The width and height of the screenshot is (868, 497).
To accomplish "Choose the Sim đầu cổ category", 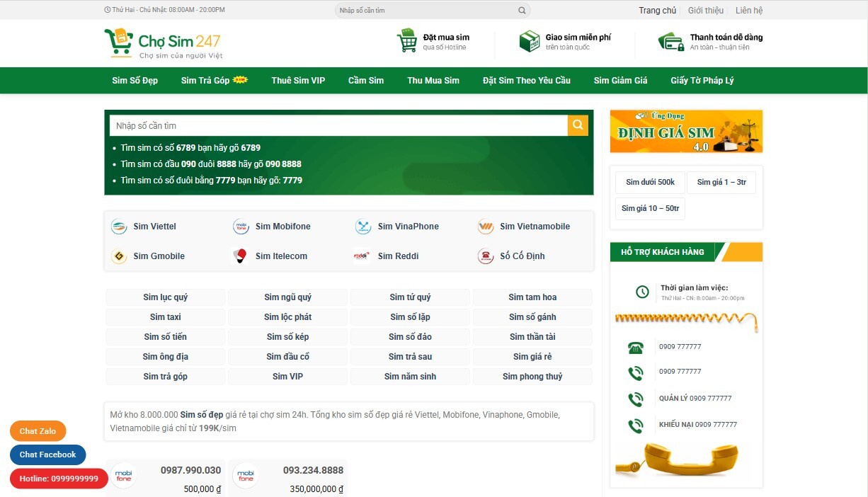I will coord(288,357).
